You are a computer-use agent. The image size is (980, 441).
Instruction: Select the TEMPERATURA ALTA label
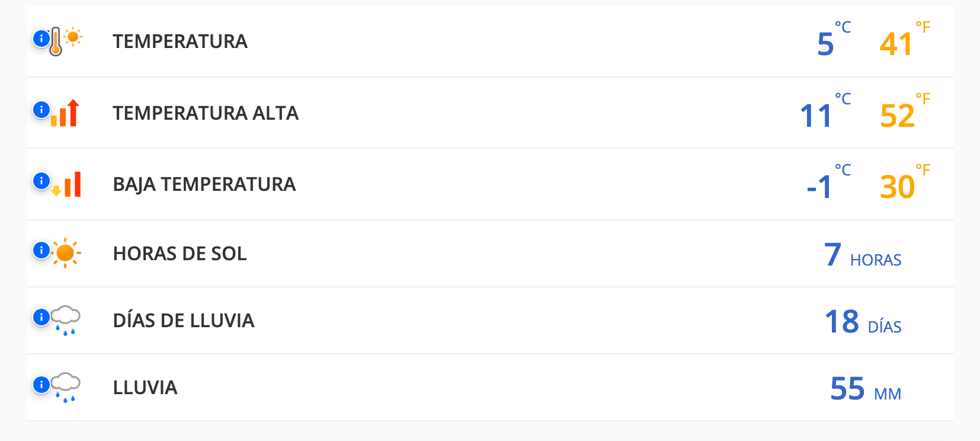[x=206, y=113]
